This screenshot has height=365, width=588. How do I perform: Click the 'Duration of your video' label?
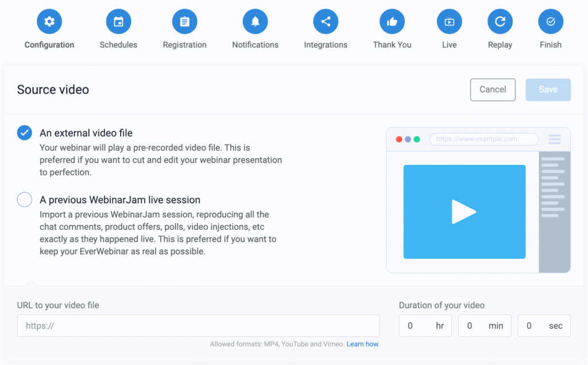(x=442, y=305)
